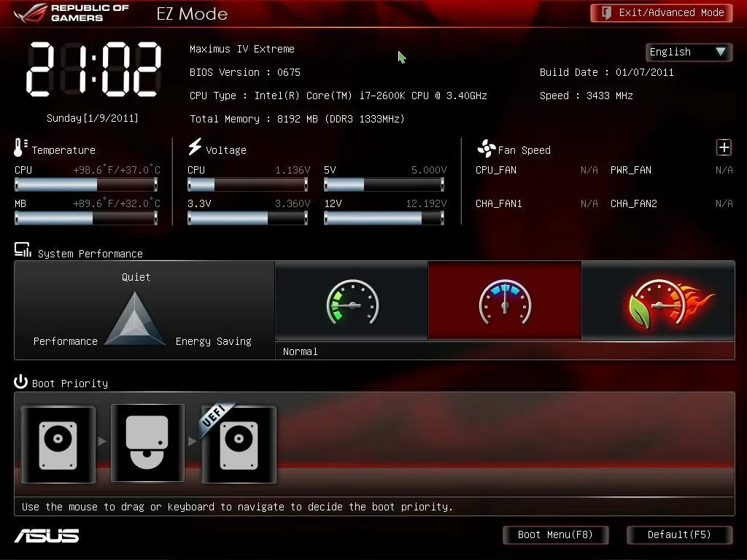This screenshot has height=560, width=747.
Task: Click the 'Energy Saving' label beside triangle
Action: [214, 341]
